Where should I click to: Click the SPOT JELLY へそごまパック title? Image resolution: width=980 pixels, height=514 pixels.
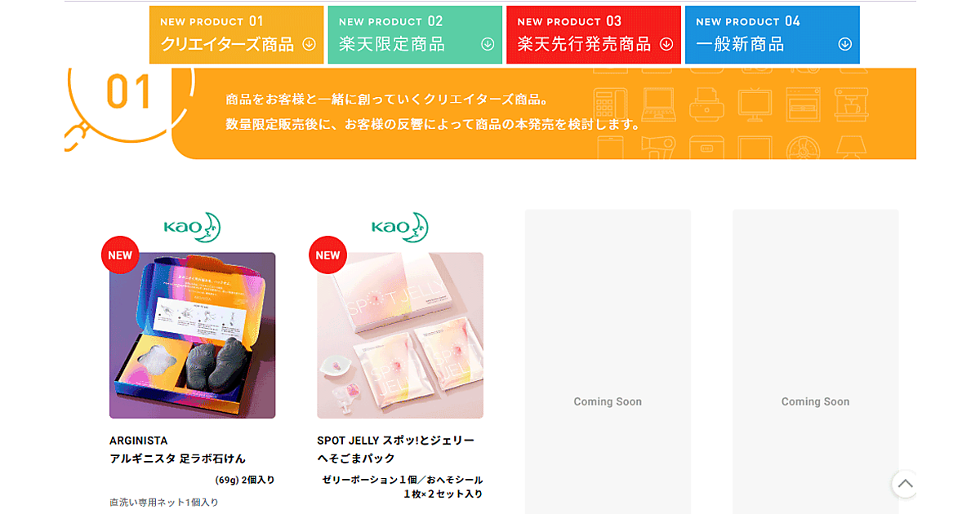[396, 450]
